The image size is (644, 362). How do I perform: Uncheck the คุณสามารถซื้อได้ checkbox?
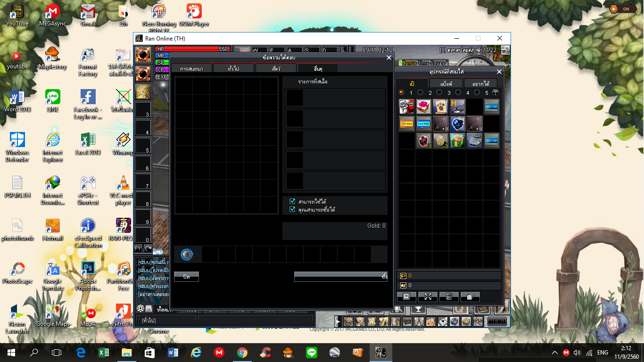292,209
